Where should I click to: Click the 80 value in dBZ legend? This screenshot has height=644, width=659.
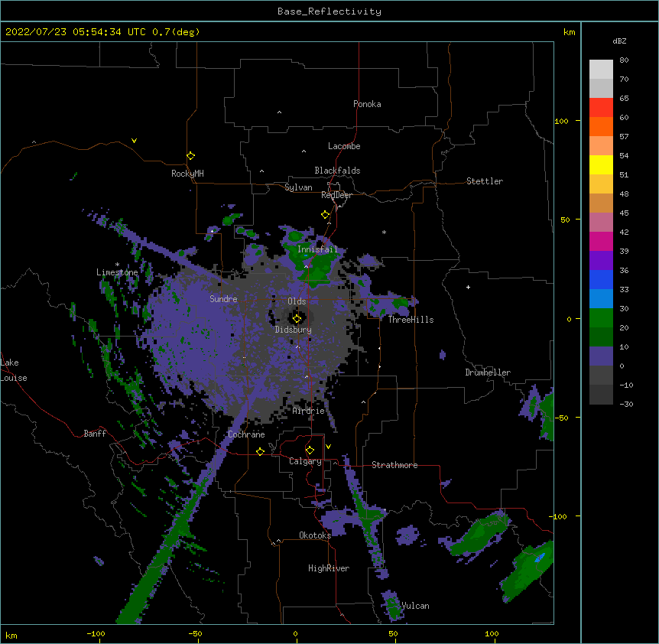[x=624, y=60]
